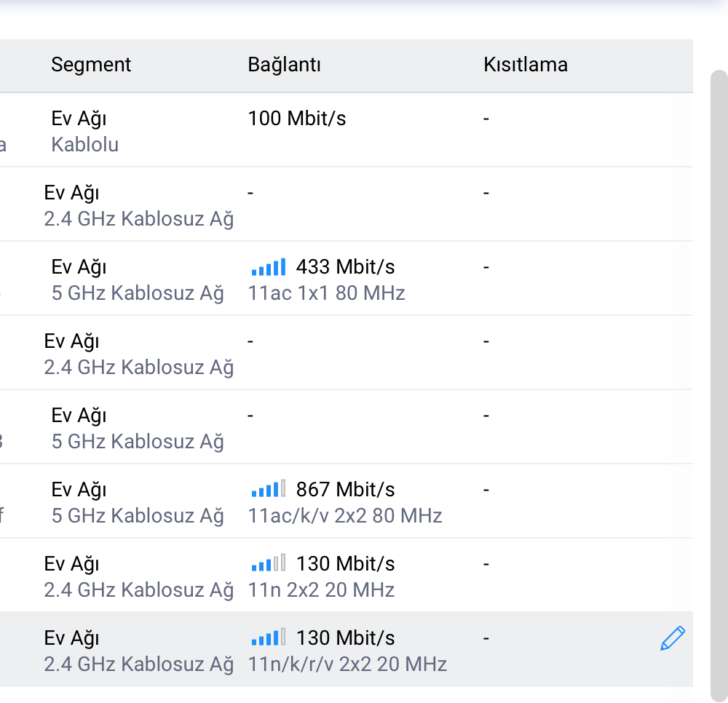Select the Kablolu wired Ev Ağı row

click(x=347, y=130)
